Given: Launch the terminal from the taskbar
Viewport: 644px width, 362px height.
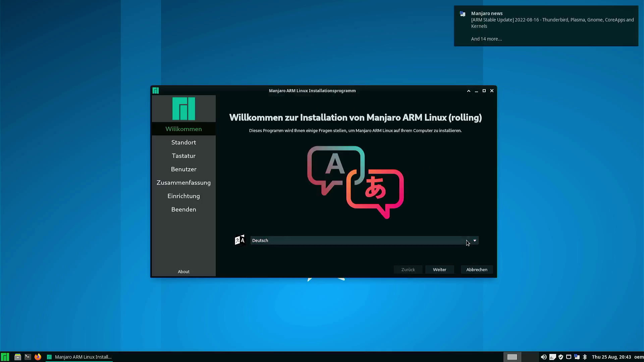Looking at the screenshot, I should click(x=28, y=357).
